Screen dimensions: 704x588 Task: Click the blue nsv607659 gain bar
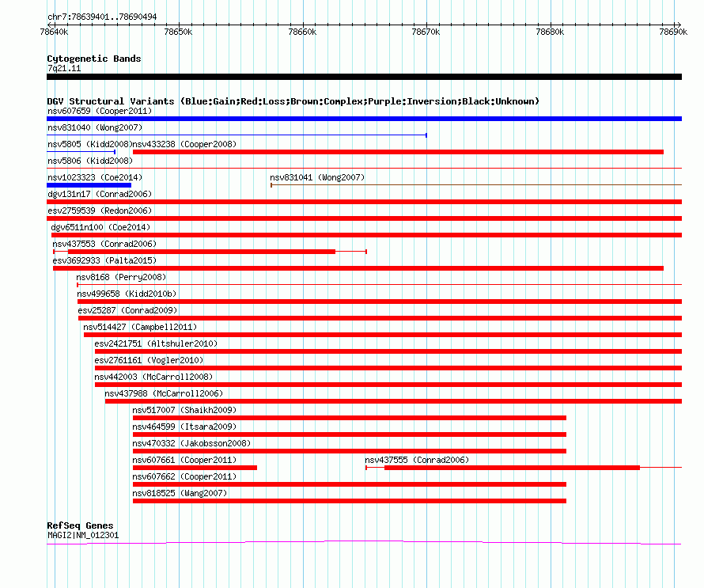click(364, 119)
